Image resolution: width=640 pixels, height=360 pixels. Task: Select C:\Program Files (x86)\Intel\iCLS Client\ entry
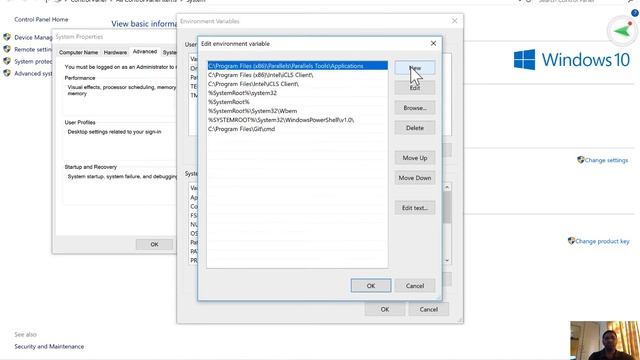[x=298, y=75]
